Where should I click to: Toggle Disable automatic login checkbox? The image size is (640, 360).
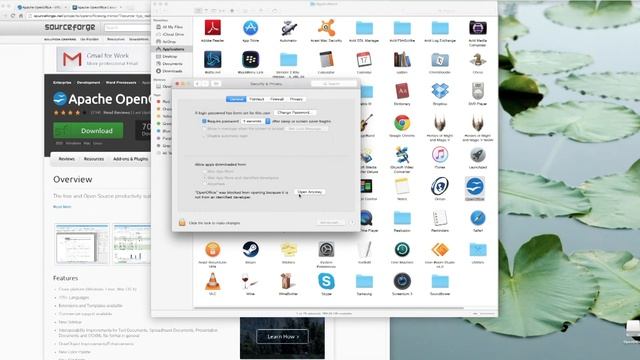[204, 136]
